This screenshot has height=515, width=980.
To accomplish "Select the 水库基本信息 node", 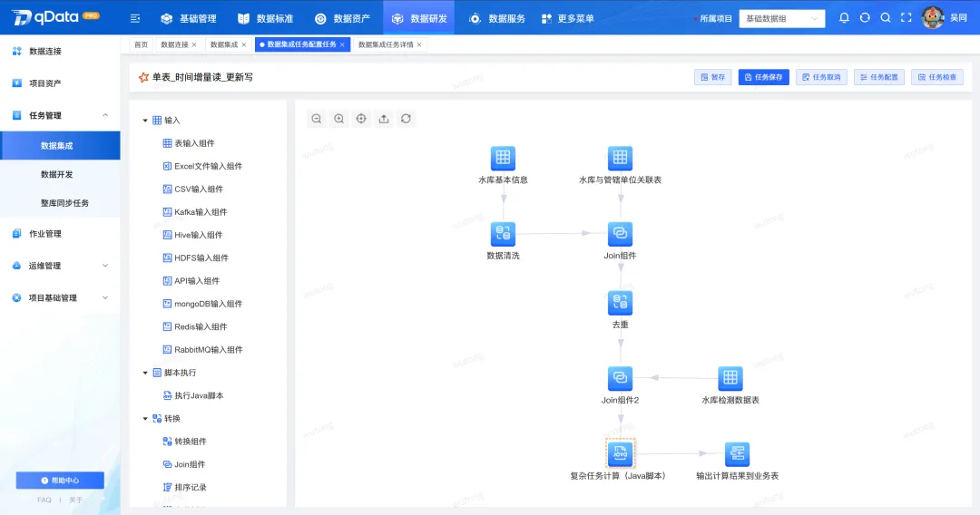I will point(503,158).
